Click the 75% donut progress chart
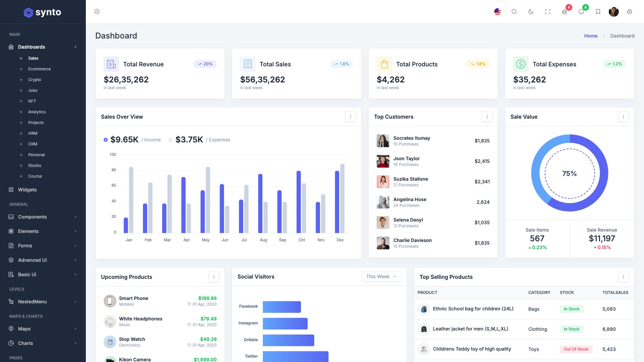644x362 pixels. click(x=569, y=173)
